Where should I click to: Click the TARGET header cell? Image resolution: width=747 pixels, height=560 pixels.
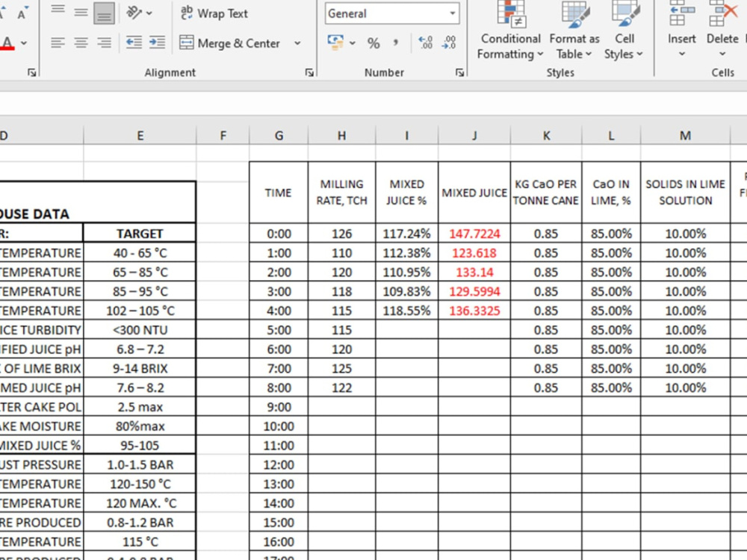(140, 233)
